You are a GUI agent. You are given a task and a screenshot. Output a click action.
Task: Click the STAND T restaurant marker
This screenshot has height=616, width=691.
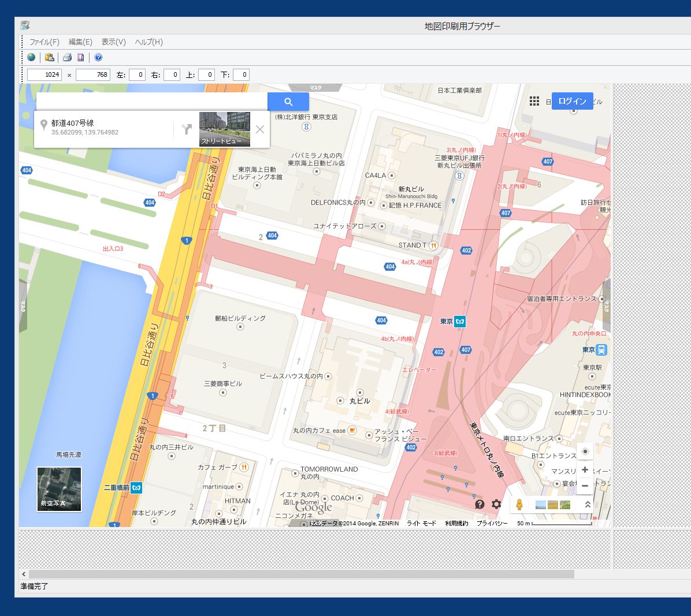(x=433, y=245)
